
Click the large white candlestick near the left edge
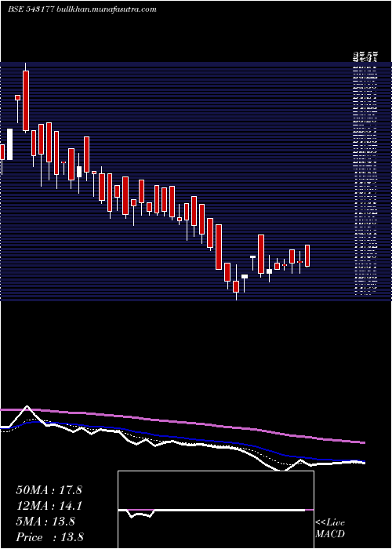point(9,144)
